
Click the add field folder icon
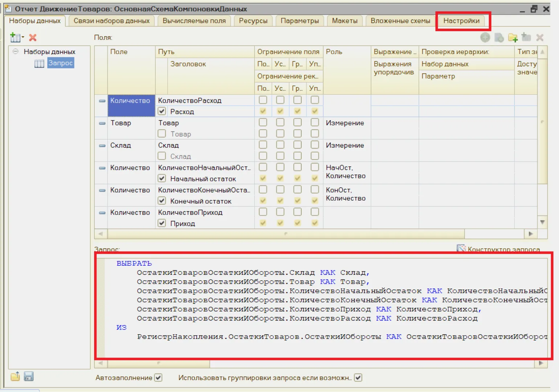(x=513, y=37)
